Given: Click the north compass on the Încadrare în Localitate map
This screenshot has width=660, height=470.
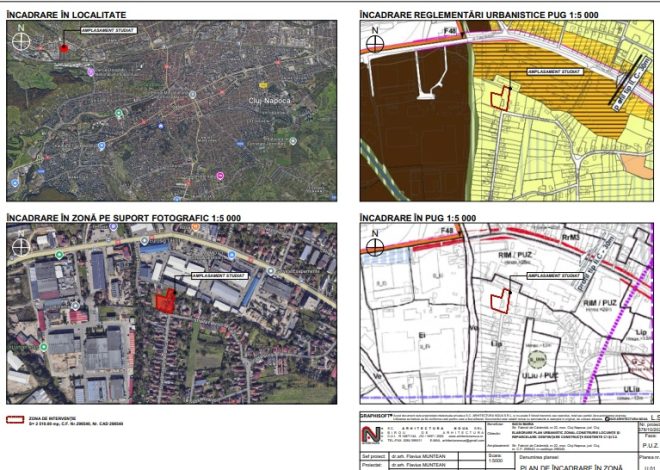Looking at the screenshot, I should point(22,41).
